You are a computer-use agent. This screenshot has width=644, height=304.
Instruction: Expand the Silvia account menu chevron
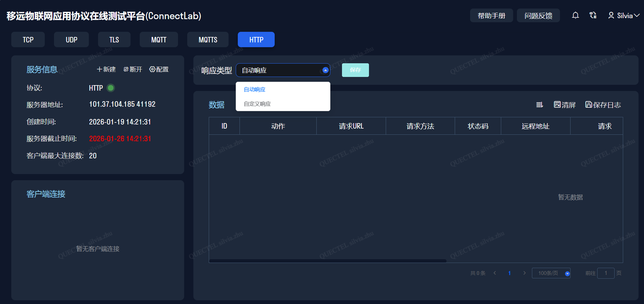pyautogui.click(x=637, y=15)
